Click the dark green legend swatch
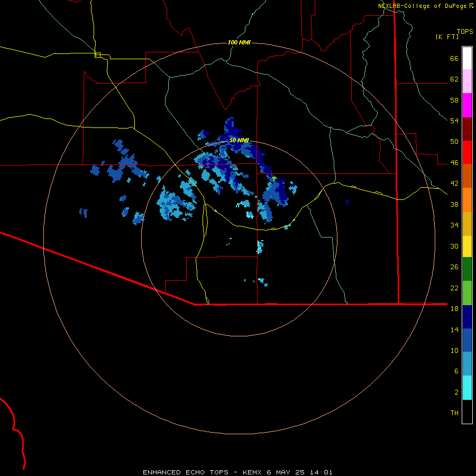Image resolution: width=476 pixels, height=476 pixels. tap(467, 269)
